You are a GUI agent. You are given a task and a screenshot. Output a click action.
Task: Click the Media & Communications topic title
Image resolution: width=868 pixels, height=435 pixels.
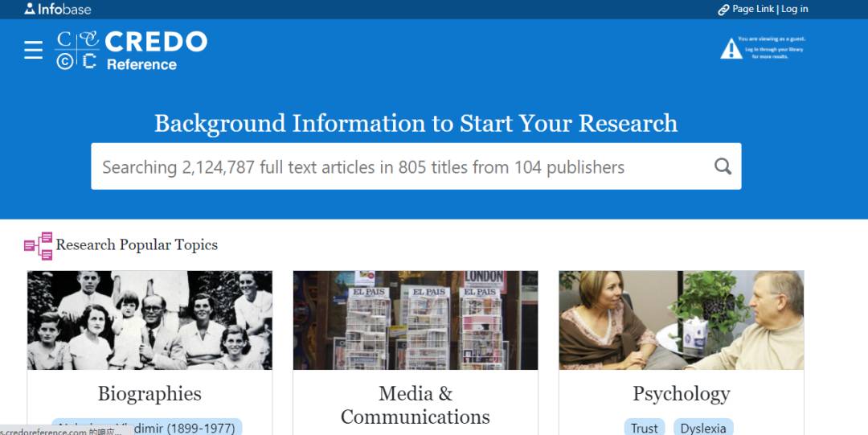[416, 405]
